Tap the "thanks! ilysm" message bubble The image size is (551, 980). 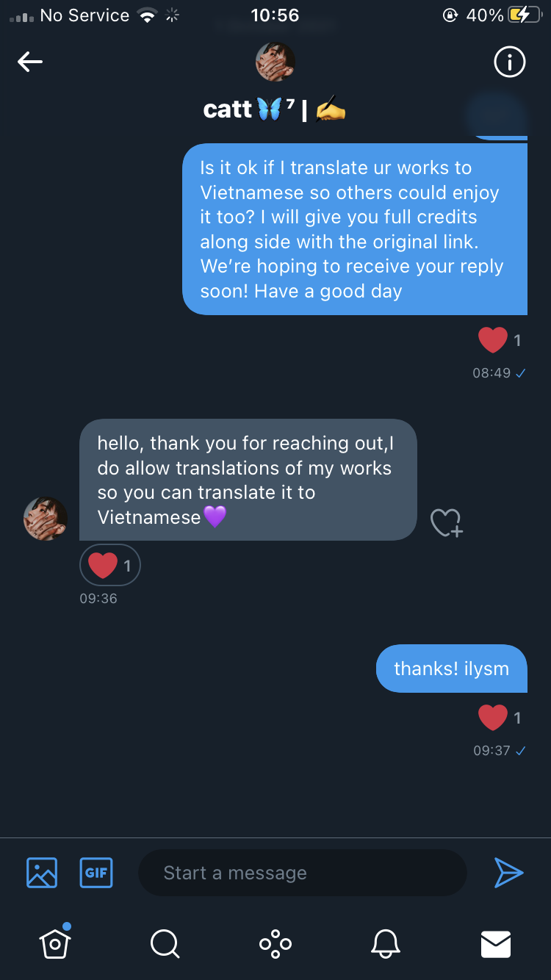point(451,669)
